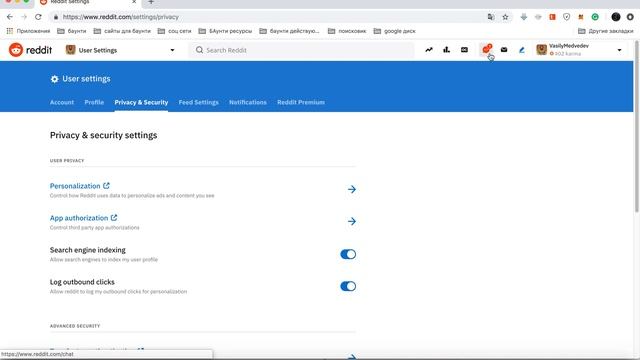Open the google диск bookmark folder

tap(395, 31)
